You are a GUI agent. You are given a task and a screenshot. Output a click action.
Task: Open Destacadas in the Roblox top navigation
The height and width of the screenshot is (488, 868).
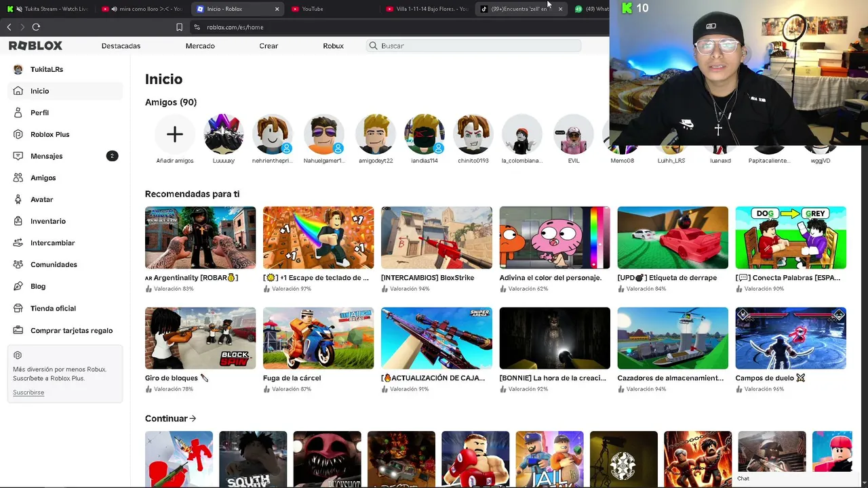[x=121, y=46]
